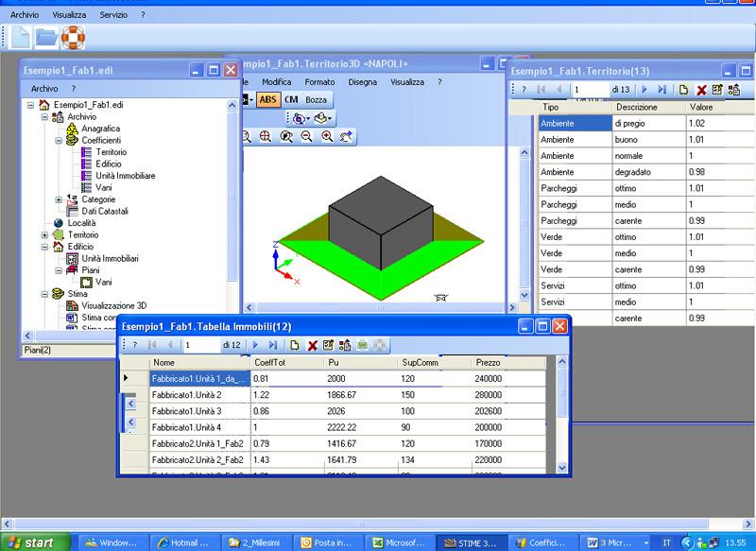Toggle the CM units button
The image size is (756, 551).
[291, 99]
